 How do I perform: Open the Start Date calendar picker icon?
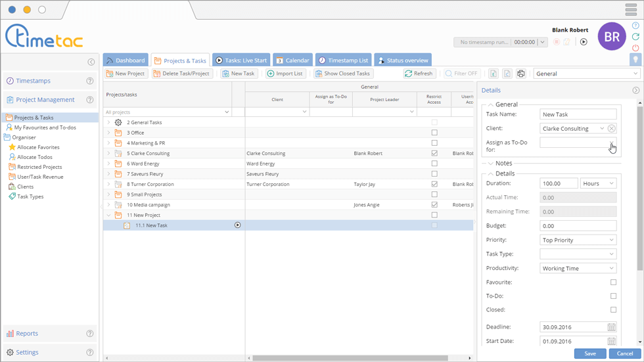pyautogui.click(x=612, y=341)
